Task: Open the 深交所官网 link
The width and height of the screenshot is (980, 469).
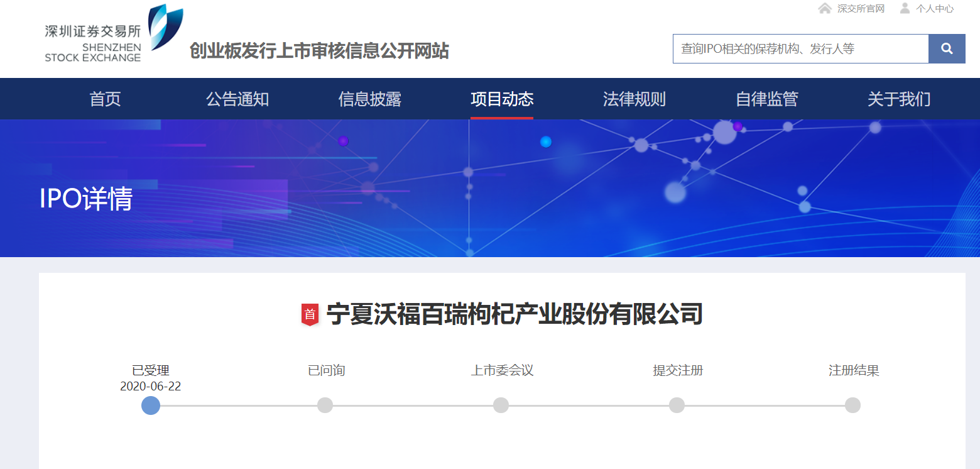Action: point(861,9)
